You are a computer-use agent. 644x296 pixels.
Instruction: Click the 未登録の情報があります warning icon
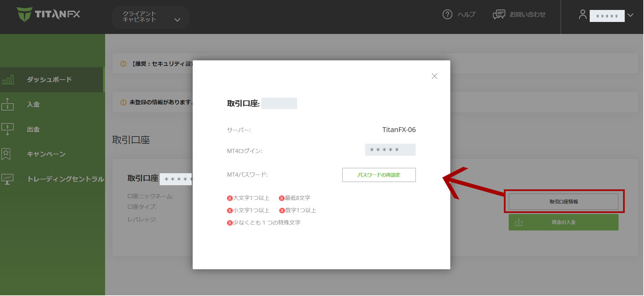coord(123,102)
